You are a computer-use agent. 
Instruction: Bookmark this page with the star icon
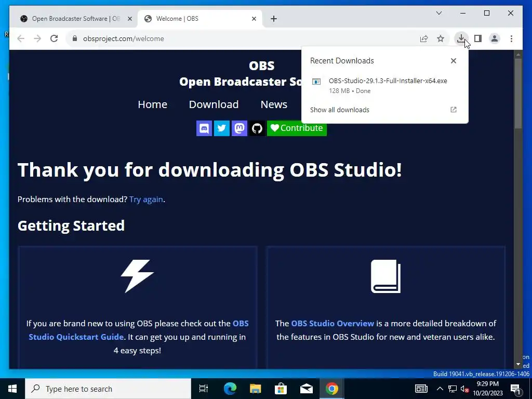coord(441,38)
